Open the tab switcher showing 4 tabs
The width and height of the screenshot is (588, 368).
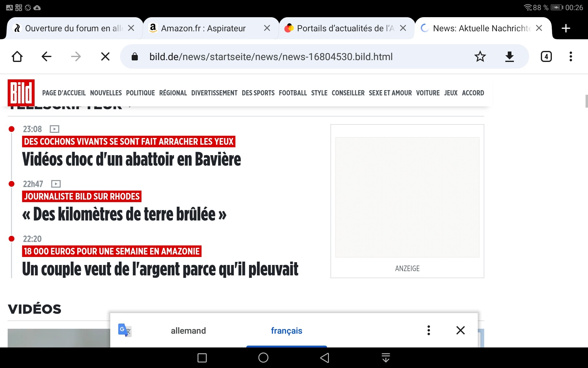tap(546, 56)
